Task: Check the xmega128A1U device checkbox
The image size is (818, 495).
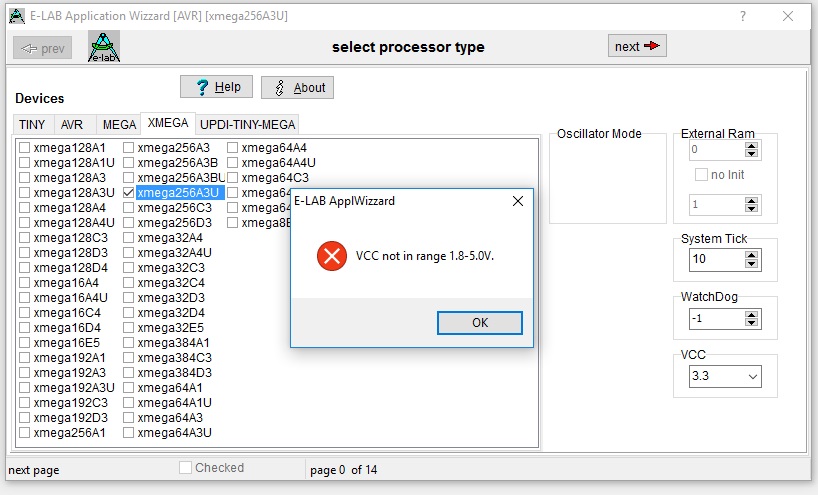Action: tap(25, 163)
